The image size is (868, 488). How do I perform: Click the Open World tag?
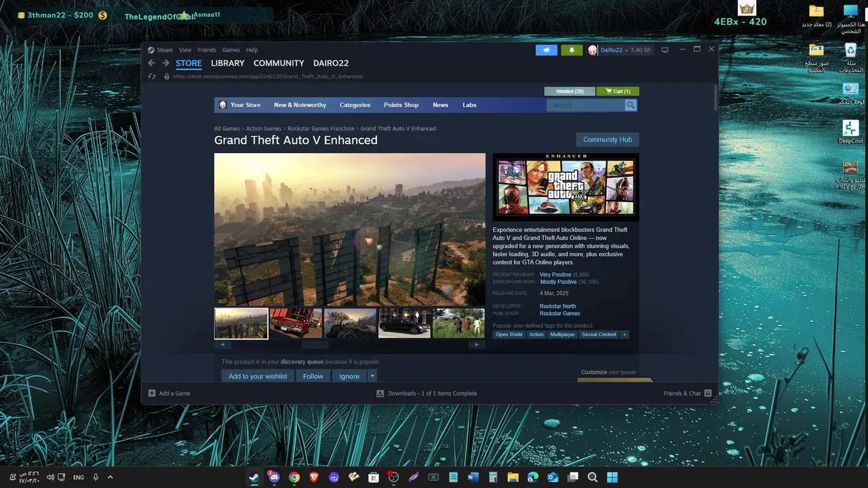pyautogui.click(x=509, y=334)
